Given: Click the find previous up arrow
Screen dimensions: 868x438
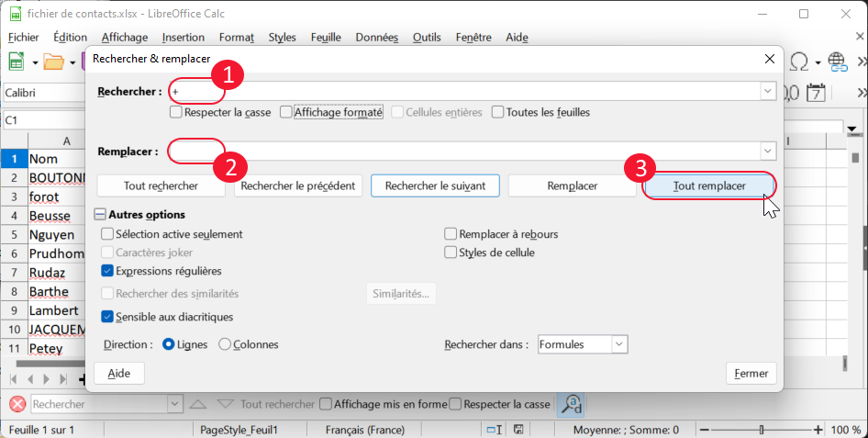Looking at the screenshot, I should [198, 404].
